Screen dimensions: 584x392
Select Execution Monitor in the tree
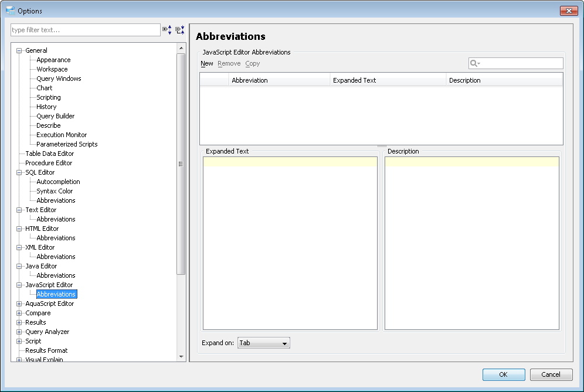point(62,135)
